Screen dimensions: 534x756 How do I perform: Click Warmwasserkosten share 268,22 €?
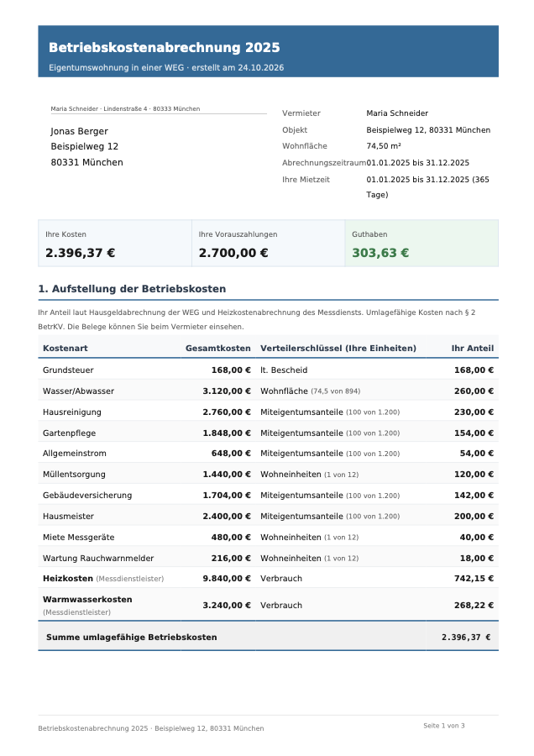(474, 606)
